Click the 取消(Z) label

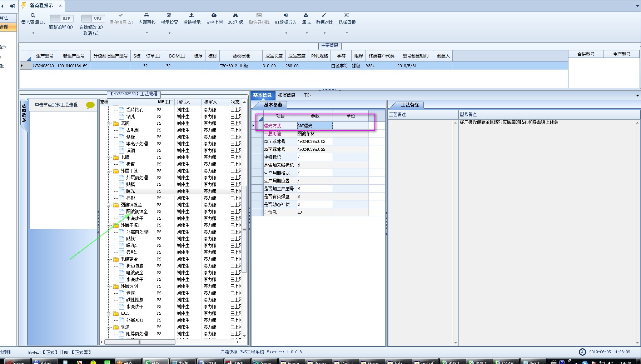click(x=91, y=33)
